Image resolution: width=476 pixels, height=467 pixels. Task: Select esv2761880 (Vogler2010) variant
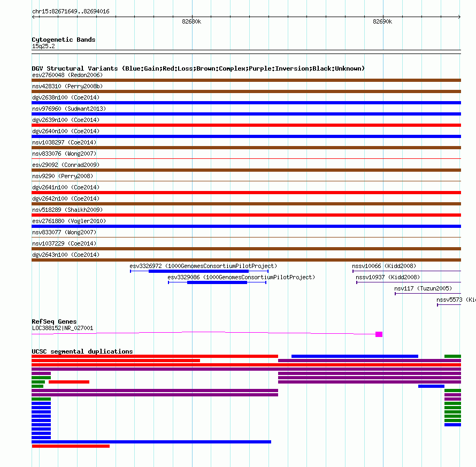point(69,221)
